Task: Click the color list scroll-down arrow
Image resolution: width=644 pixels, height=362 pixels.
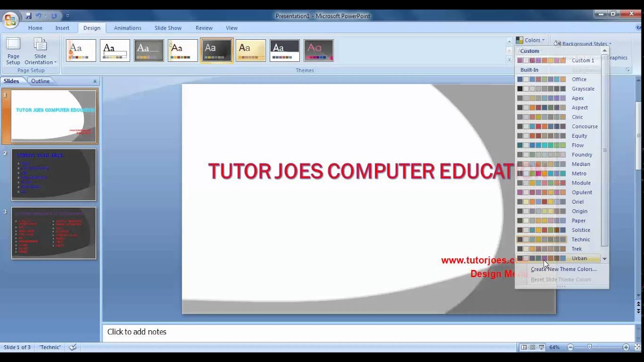Action: point(605,259)
